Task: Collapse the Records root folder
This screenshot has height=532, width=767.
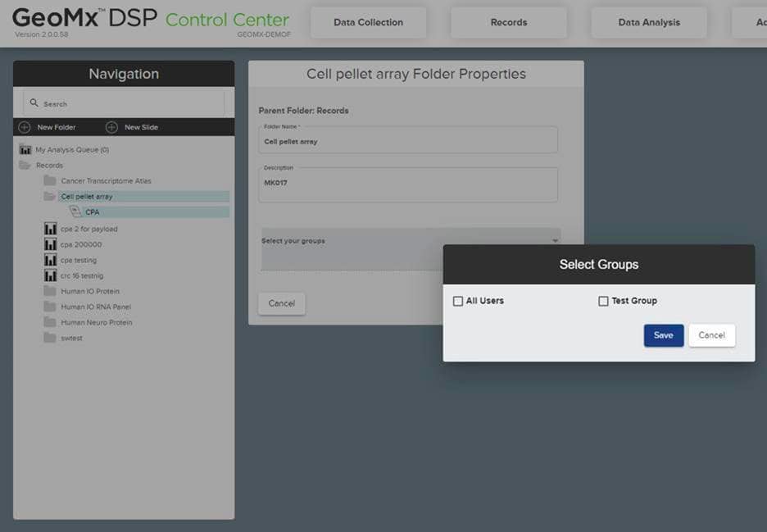Action: tap(25, 166)
